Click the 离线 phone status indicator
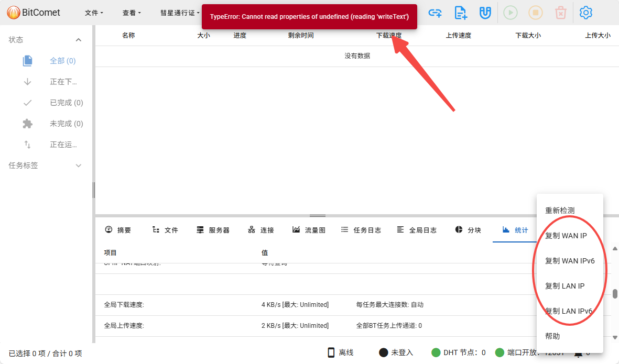This screenshot has height=364, width=619. coord(340,352)
